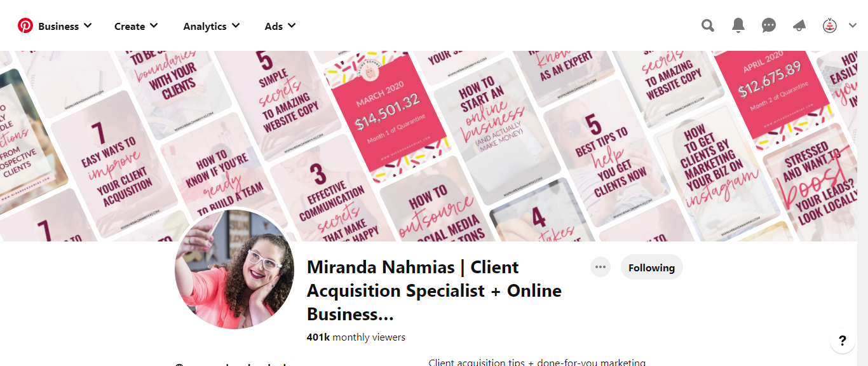The width and height of the screenshot is (868, 366).
Task: Open the messages speech bubble icon
Action: (x=769, y=25)
